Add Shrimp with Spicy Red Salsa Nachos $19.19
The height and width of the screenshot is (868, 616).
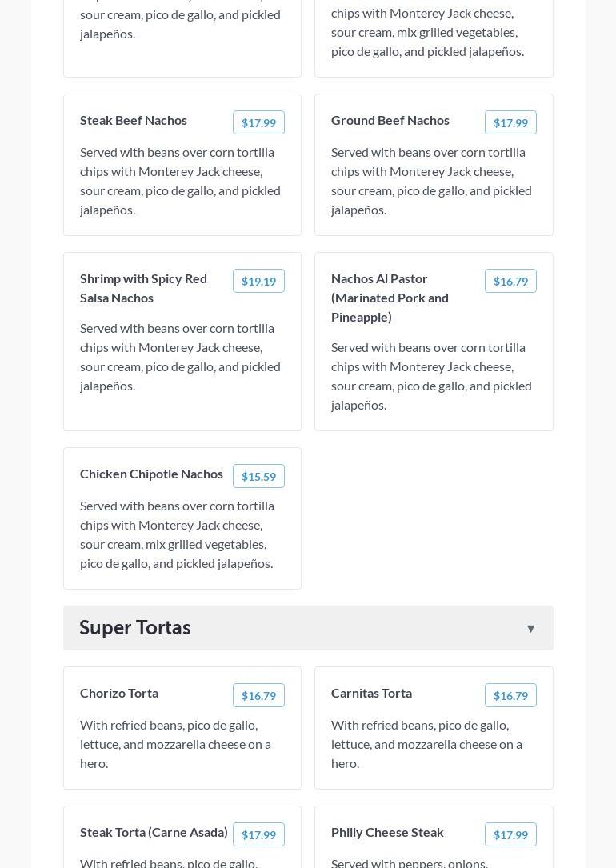coord(258,281)
